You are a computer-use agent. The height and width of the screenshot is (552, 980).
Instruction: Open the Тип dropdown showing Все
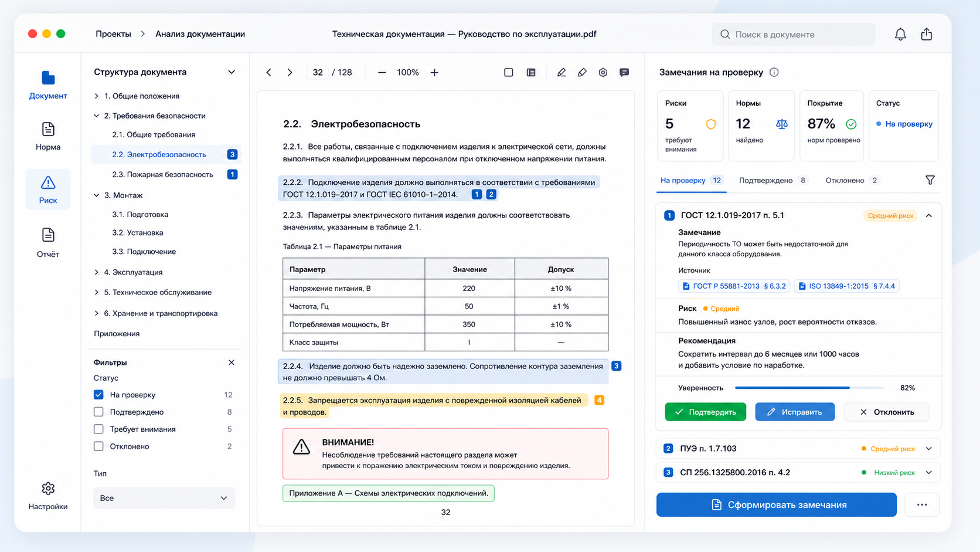[164, 498]
